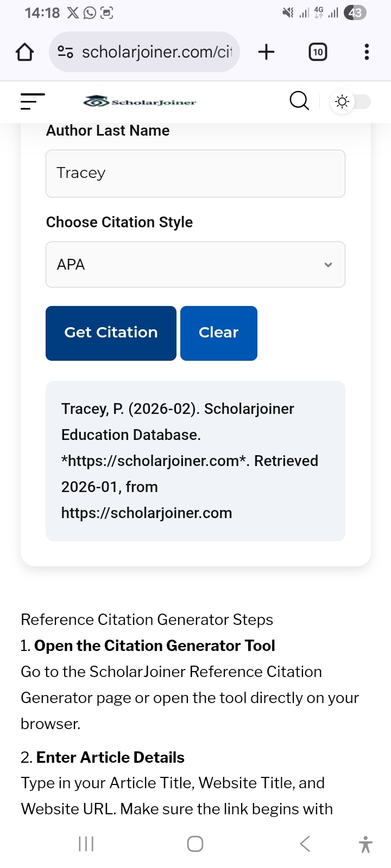Open the browser overflow menu
This screenshot has height=868, width=391.
coord(367,52)
